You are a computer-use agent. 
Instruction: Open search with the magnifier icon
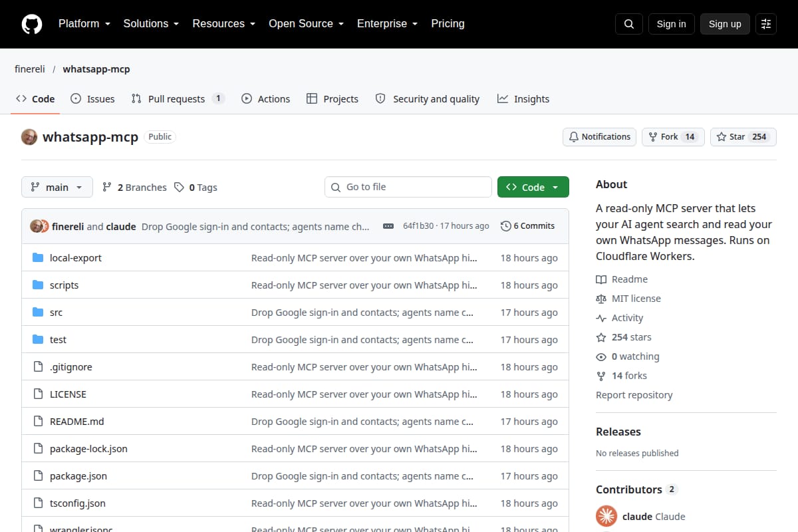point(629,24)
